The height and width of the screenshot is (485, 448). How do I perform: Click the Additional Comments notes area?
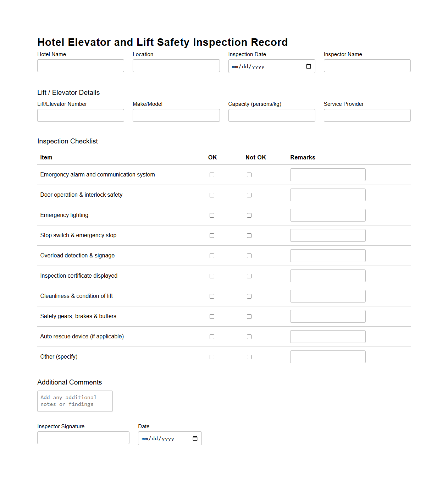point(75,401)
